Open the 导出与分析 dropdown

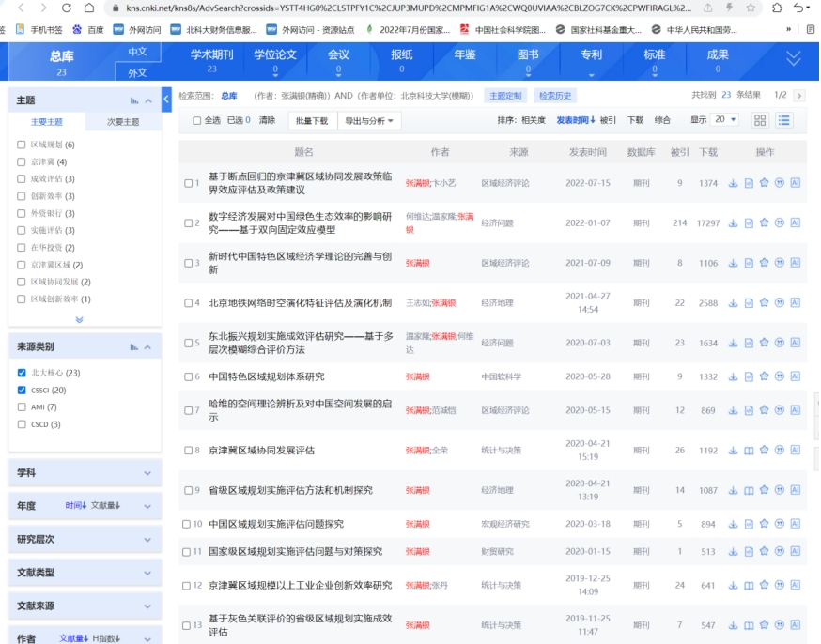370,120
